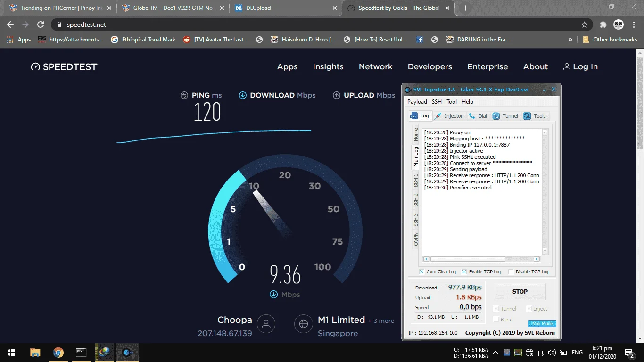Show hidden system tray icons
This screenshot has height=362, width=644.
click(495, 353)
